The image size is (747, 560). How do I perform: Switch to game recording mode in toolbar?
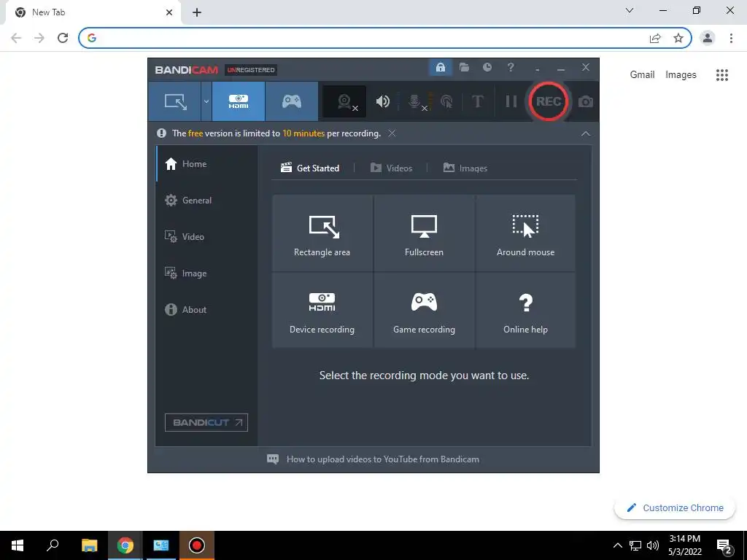coord(292,101)
